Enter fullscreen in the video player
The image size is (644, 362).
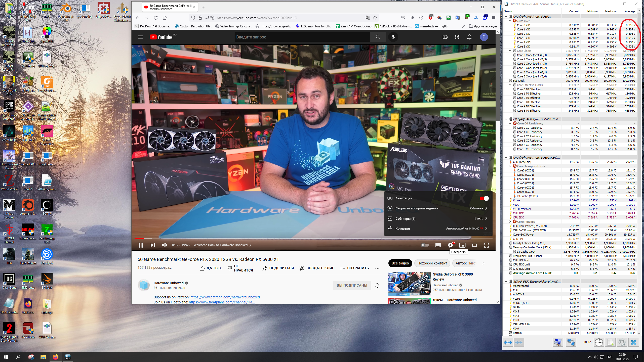click(486, 245)
